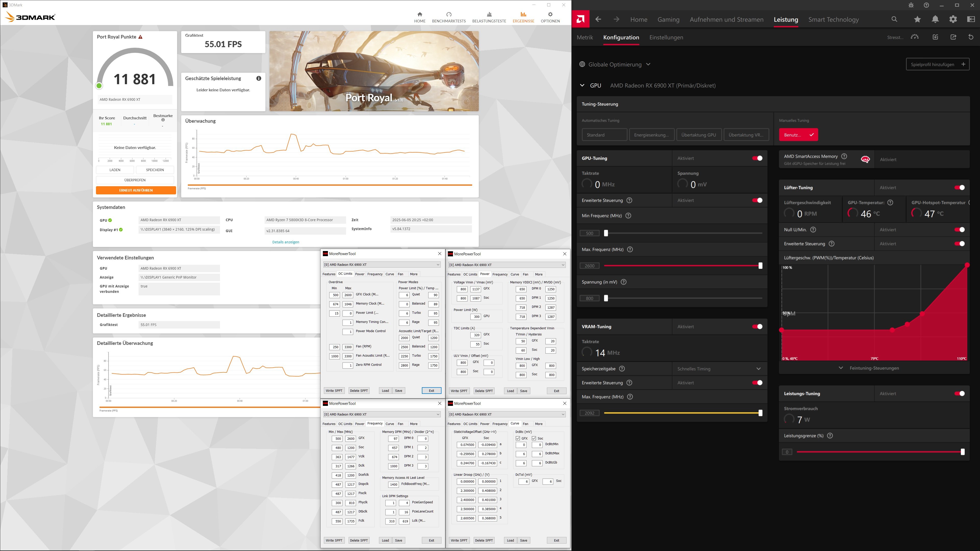Open the favorites star icon
Screen dimensions: 980x551
(x=917, y=19)
